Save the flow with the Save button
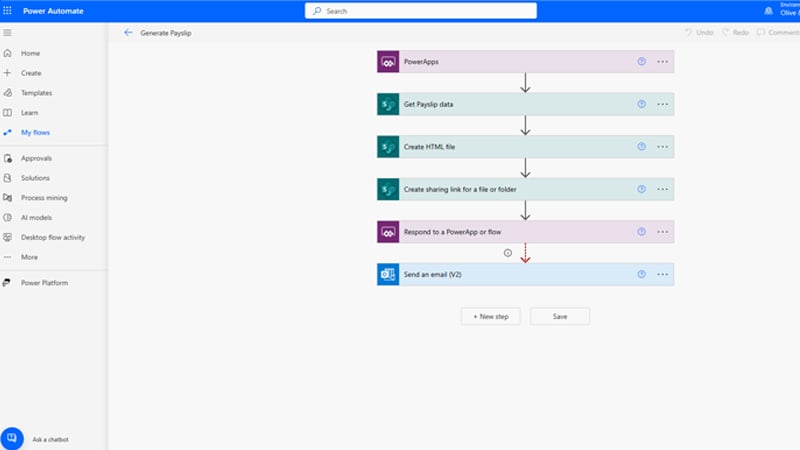The width and height of the screenshot is (800, 450). [560, 316]
